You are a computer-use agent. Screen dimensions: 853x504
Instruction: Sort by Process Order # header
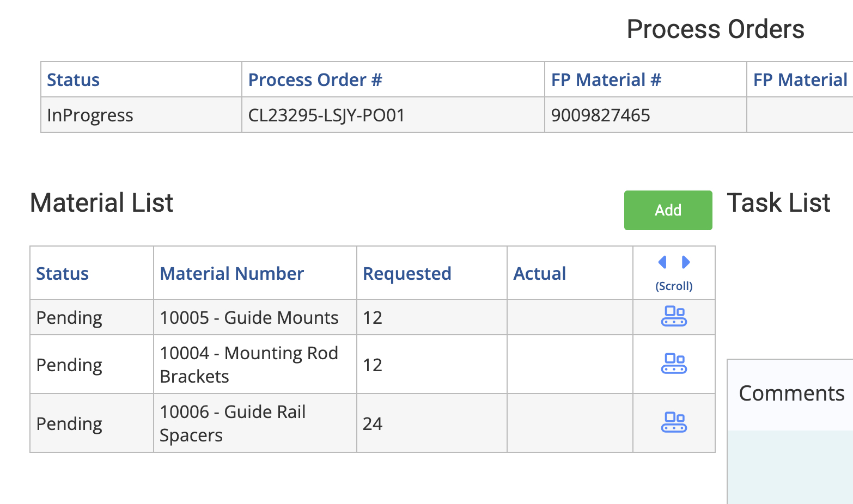pyautogui.click(x=315, y=80)
